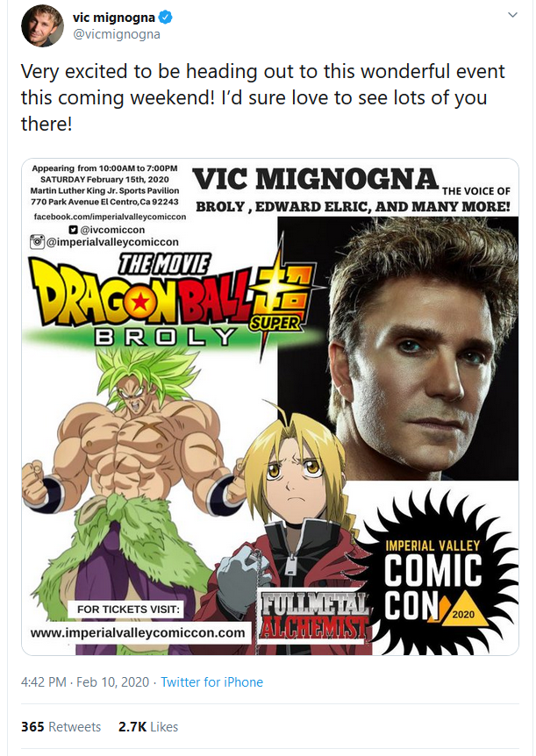Click the facebook.com/imperialvalleycomiccon text
This screenshot has height=756, width=536.
(110, 217)
